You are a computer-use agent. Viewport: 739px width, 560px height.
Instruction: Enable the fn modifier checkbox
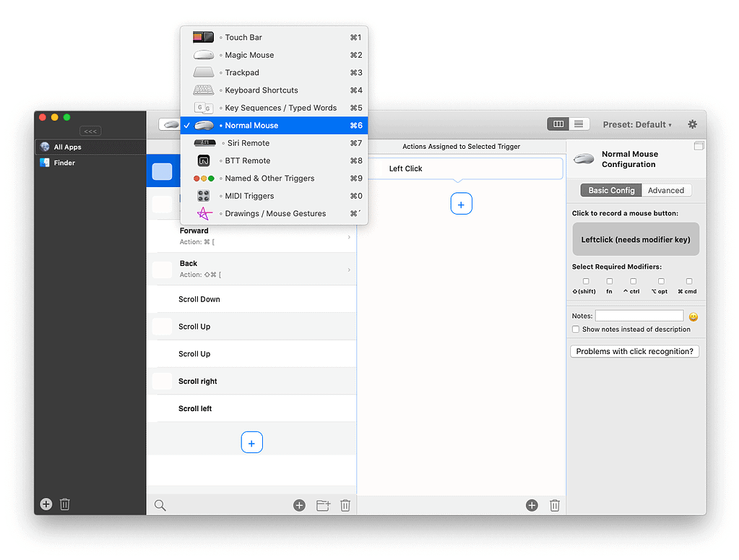point(610,281)
